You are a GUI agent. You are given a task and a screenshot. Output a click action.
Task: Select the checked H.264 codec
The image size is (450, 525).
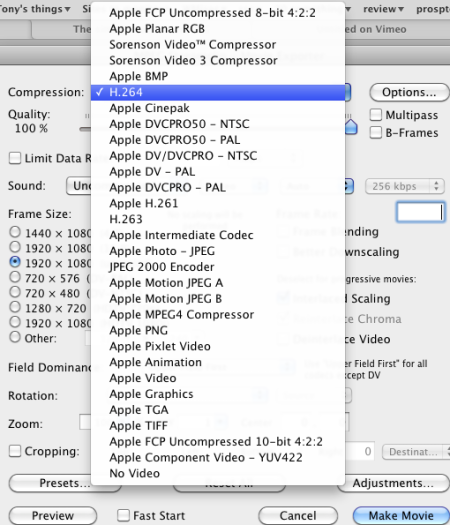point(218,92)
